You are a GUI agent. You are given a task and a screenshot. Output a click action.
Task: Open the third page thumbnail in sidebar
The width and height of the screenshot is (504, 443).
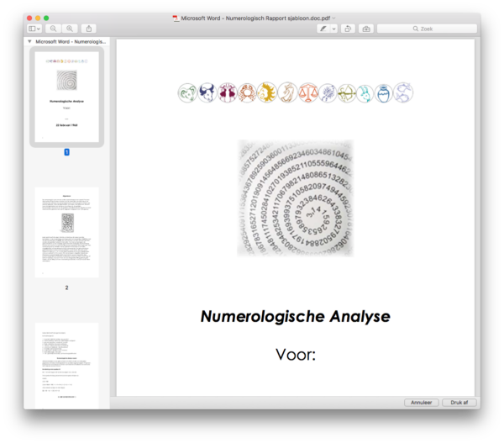(x=66, y=366)
